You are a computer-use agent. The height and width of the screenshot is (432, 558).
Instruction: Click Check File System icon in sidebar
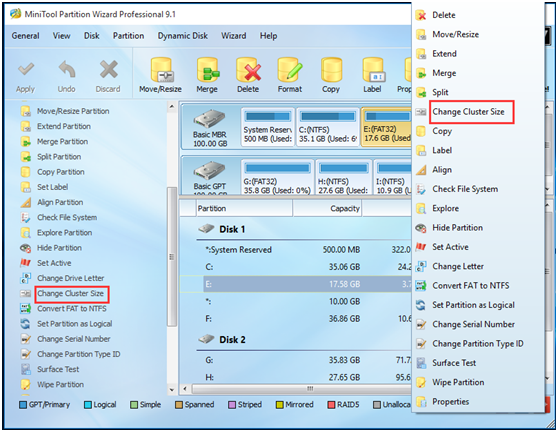[26, 217]
